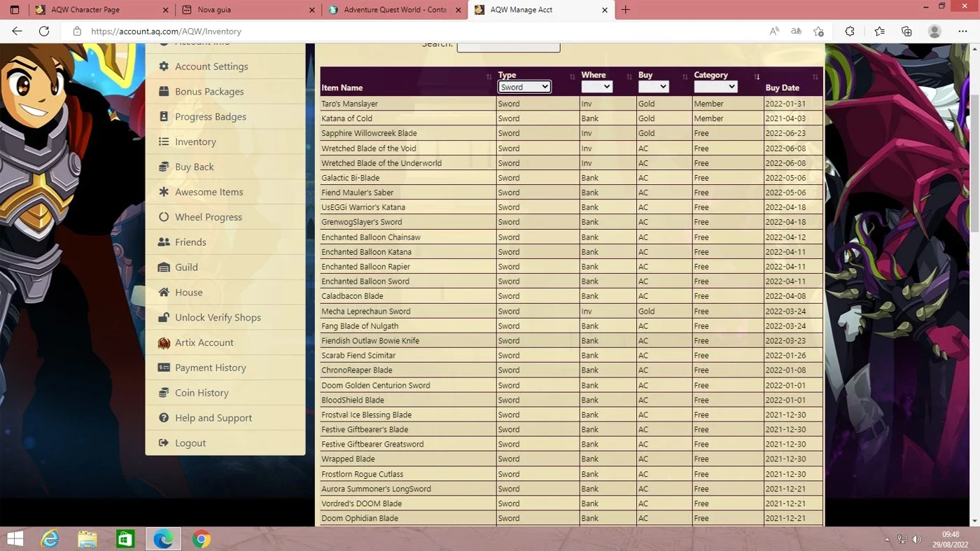Sort the table by Buy Date arrows
This screenshot has width=980, height=551.
pos(815,77)
